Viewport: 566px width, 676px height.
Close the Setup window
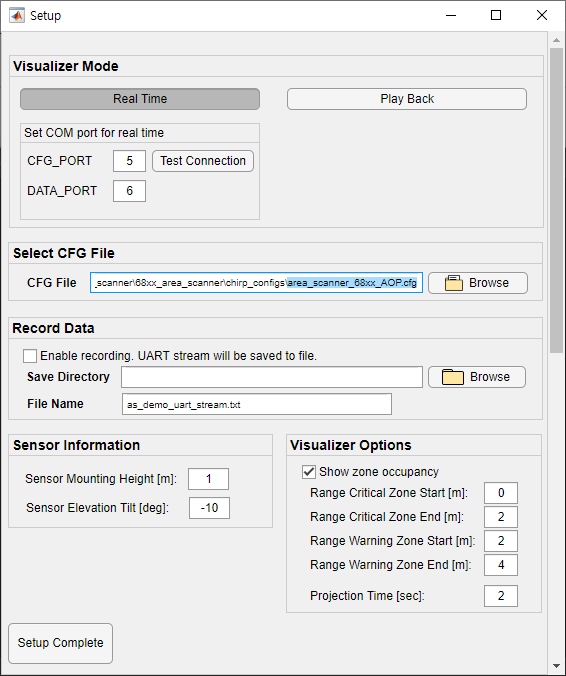coord(542,16)
